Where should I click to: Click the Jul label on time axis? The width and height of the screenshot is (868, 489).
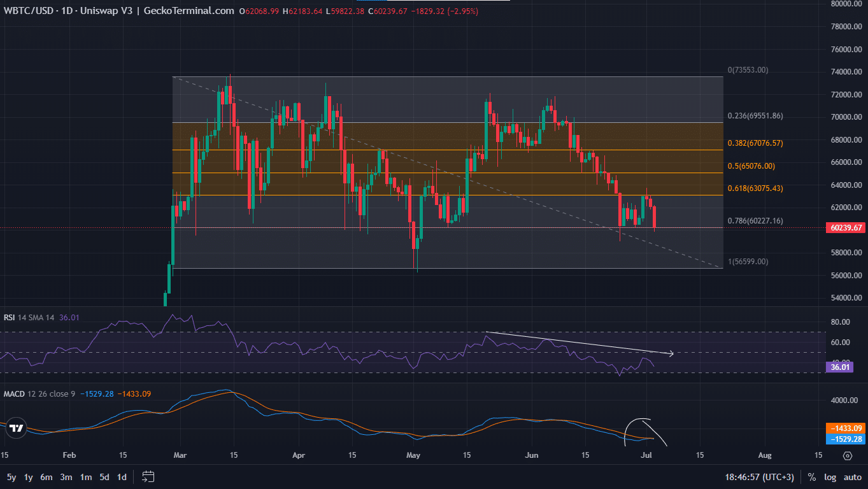(646, 455)
